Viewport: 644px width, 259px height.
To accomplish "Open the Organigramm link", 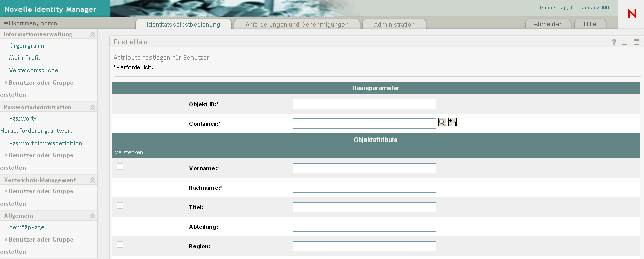I will [x=27, y=46].
